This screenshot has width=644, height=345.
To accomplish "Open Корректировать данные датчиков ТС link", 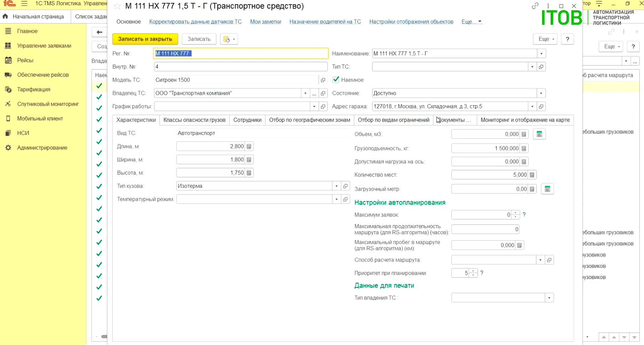I will coord(196,21).
